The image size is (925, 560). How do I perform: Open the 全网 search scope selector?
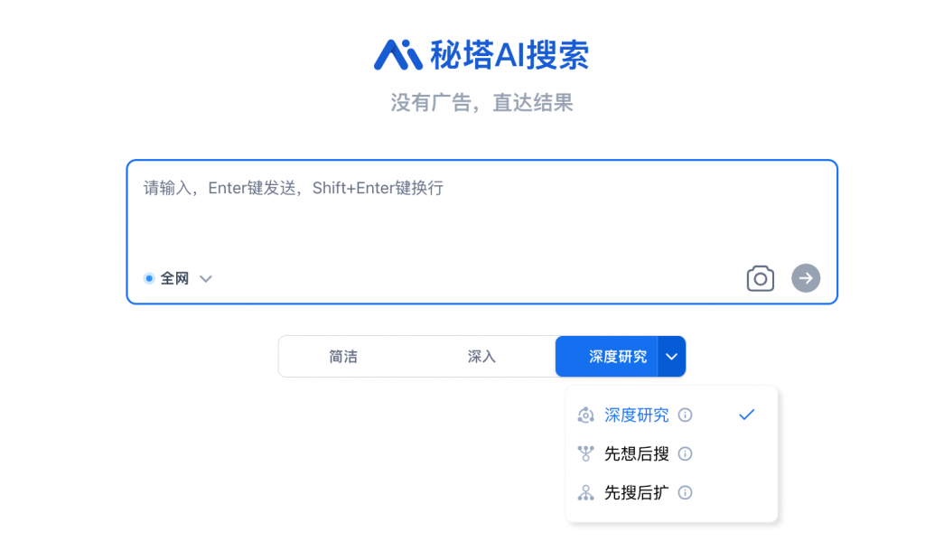pyautogui.click(x=178, y=278)
